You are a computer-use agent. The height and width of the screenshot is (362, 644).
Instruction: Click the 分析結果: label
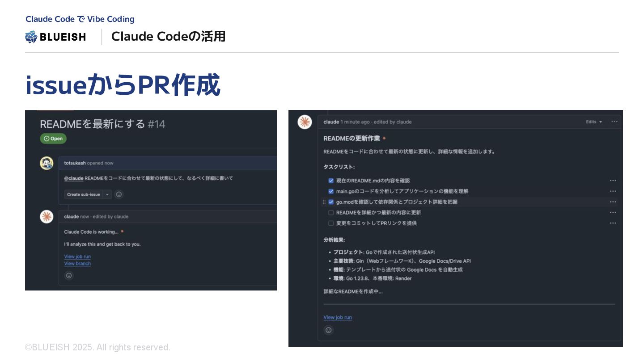click(x=334, y=240)
